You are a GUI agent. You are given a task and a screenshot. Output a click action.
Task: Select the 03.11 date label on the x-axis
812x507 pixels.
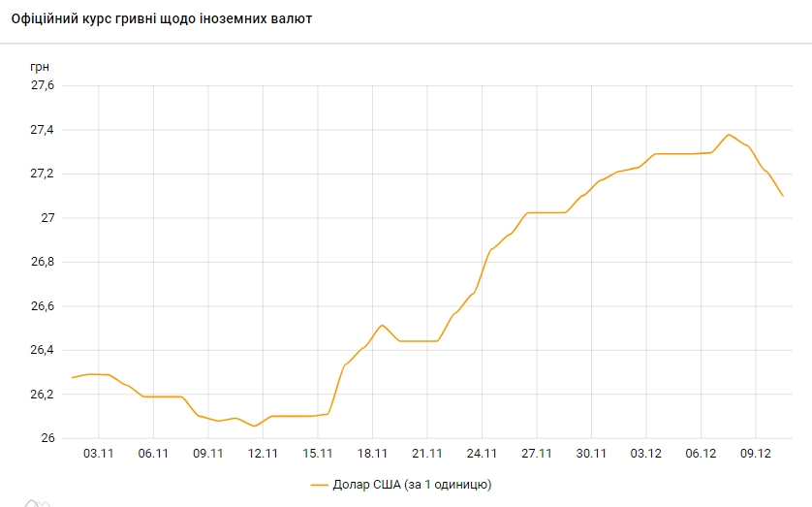point(99,453)
